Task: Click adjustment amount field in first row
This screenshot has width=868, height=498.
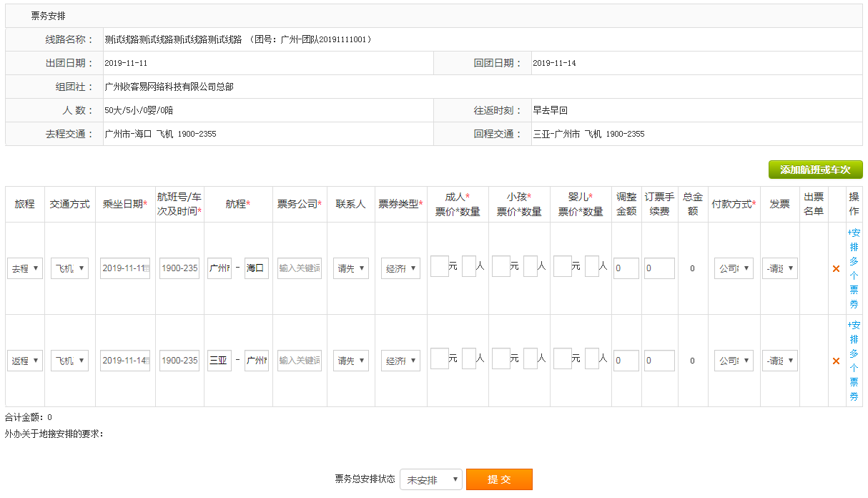Action: (x=626, y=269)
